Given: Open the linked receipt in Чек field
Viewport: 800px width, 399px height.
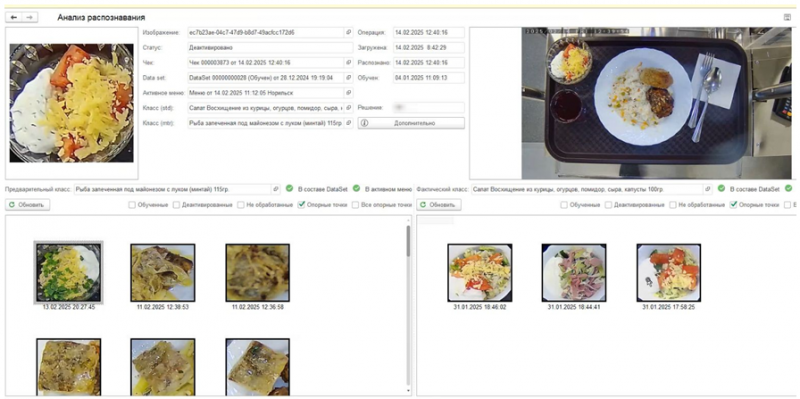Looking at the screenshot, I should point(348,63).
